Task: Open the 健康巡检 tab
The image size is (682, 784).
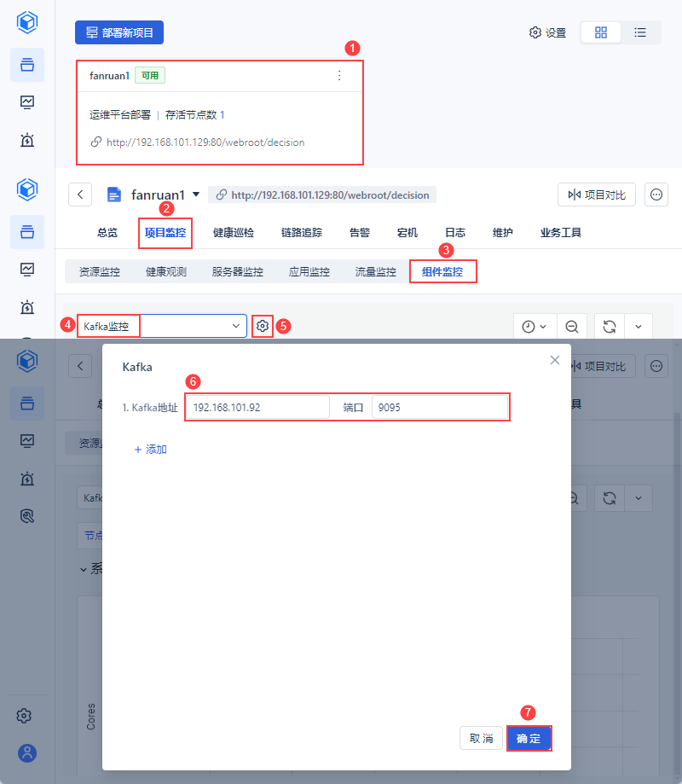Action: tap(234, 233)
